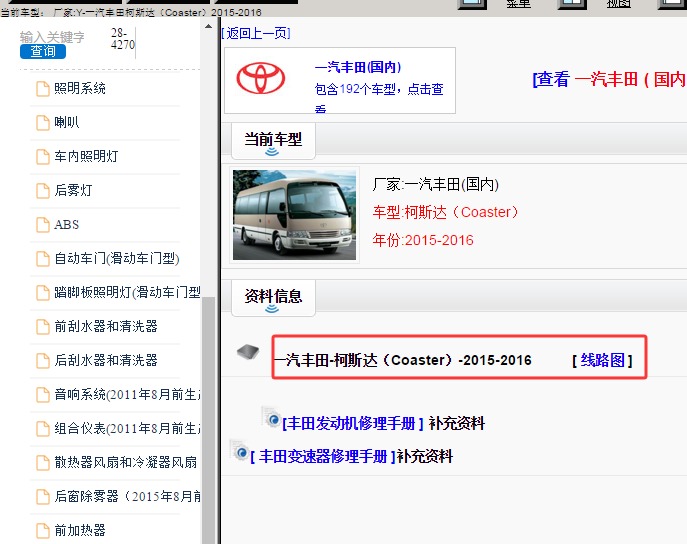687x544 pixels.
Task: Select 前加热器 entry
Action: pos(80,530)
